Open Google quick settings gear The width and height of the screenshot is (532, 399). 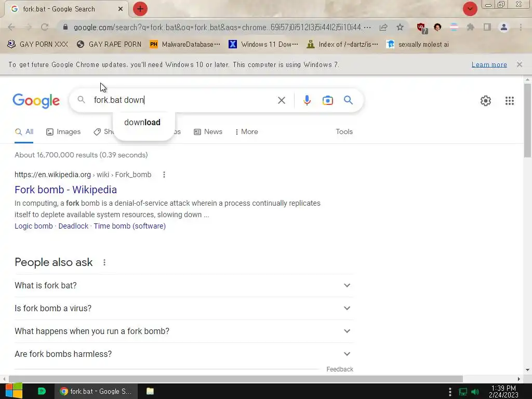pos(486,101)
